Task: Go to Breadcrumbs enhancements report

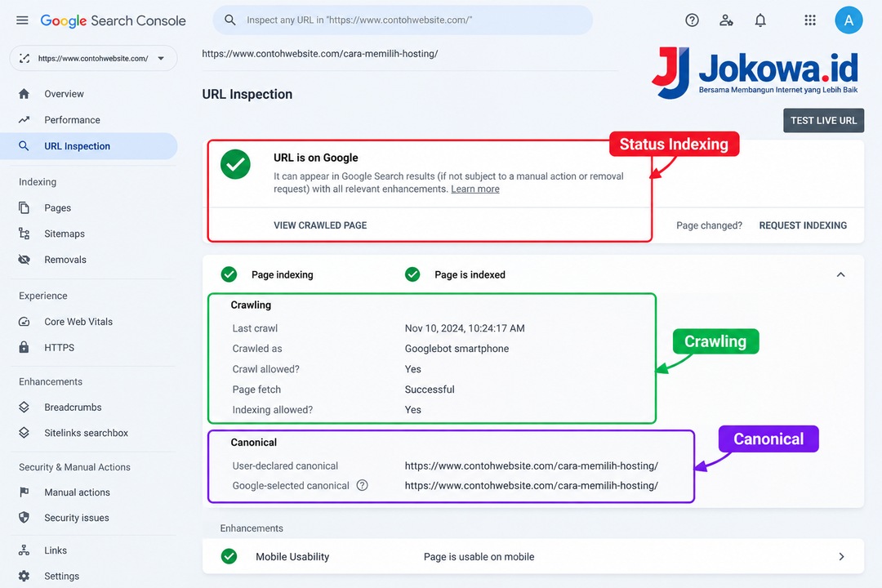Action: pyautogui.click(x=73, y=407)
